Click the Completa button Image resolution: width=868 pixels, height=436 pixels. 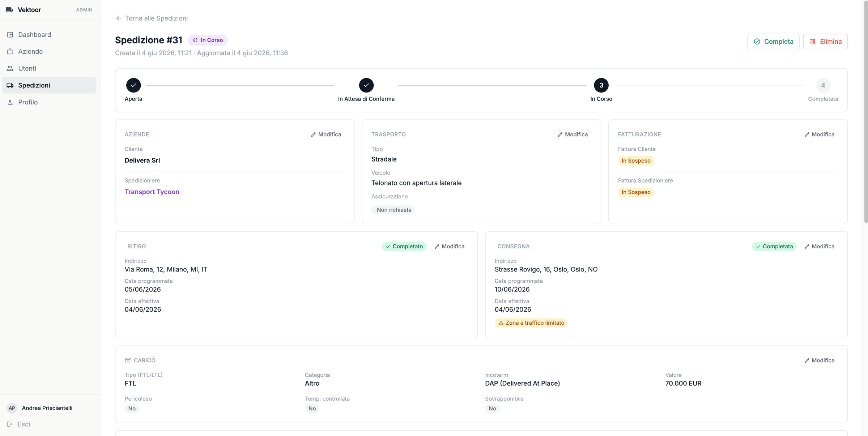click(773, 42)
